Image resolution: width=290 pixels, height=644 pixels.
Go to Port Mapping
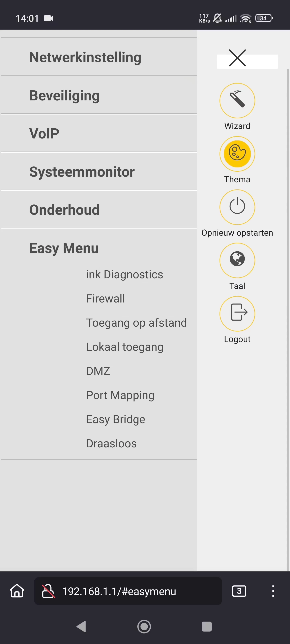120,395
